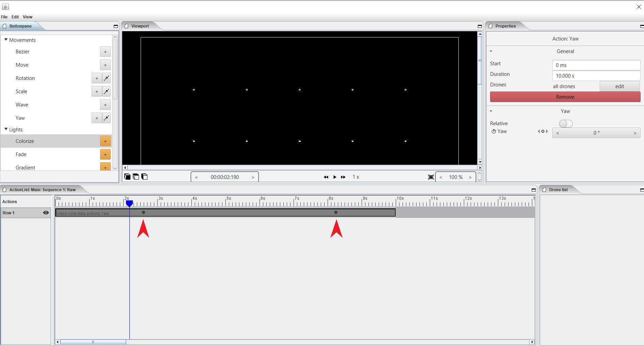Image resolution: width=644 pixels, height=346 pixels.
Task: Select the class.core.data.actions.Yaw action bar
Action: 225,213
